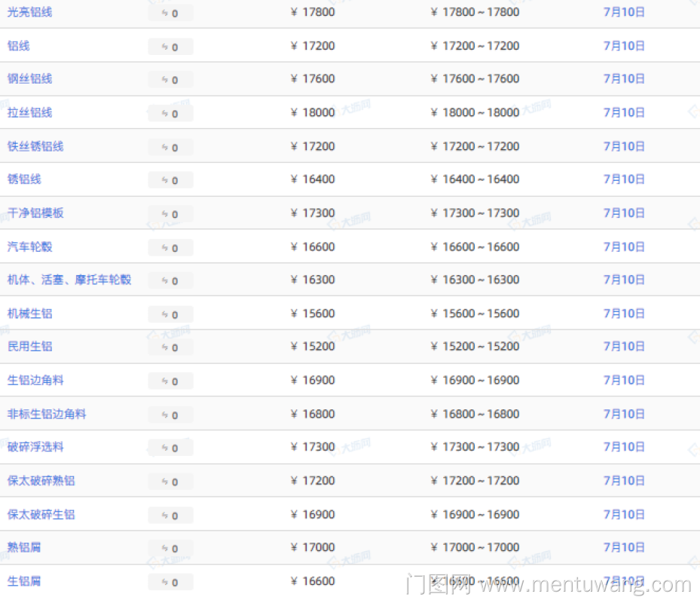Click the ¥16300 price in 摩托车轮毂 row

313,280
